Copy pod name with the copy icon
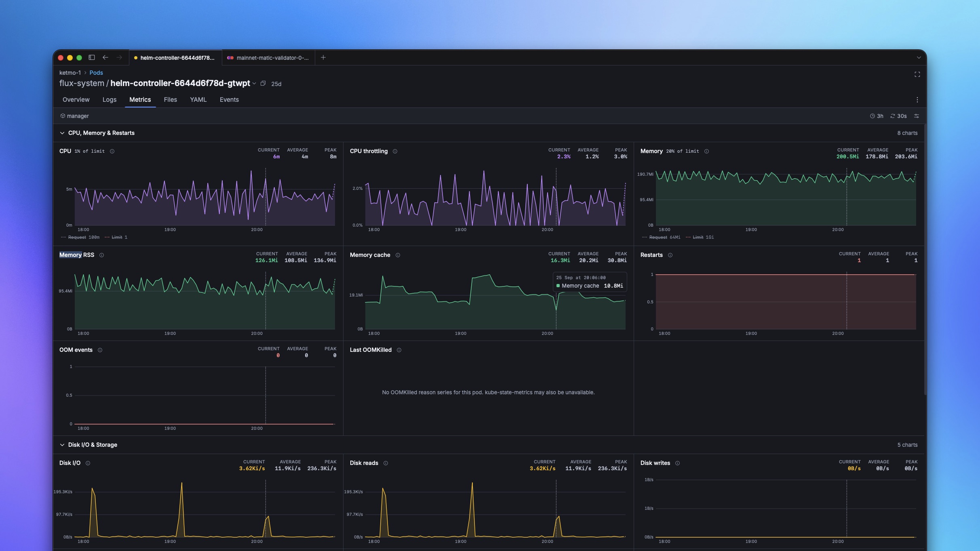This screenshot has width=980, height=551. [x=263, y=83]
